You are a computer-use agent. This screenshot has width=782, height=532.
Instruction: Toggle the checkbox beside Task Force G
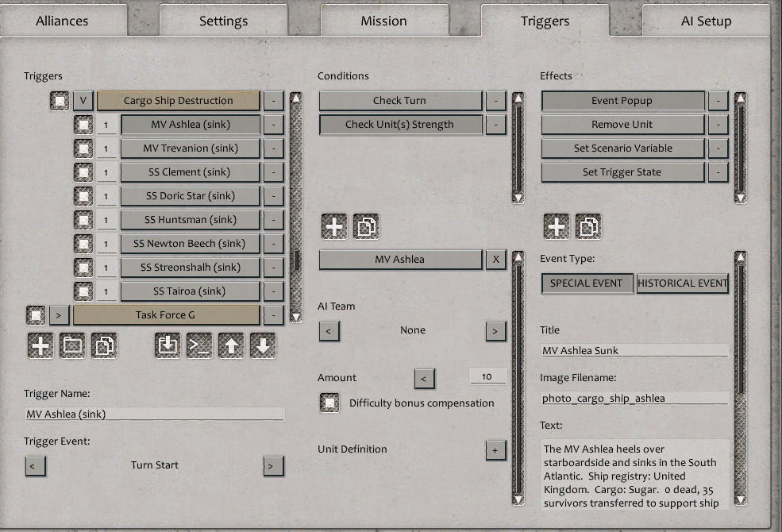pos(36,314)
